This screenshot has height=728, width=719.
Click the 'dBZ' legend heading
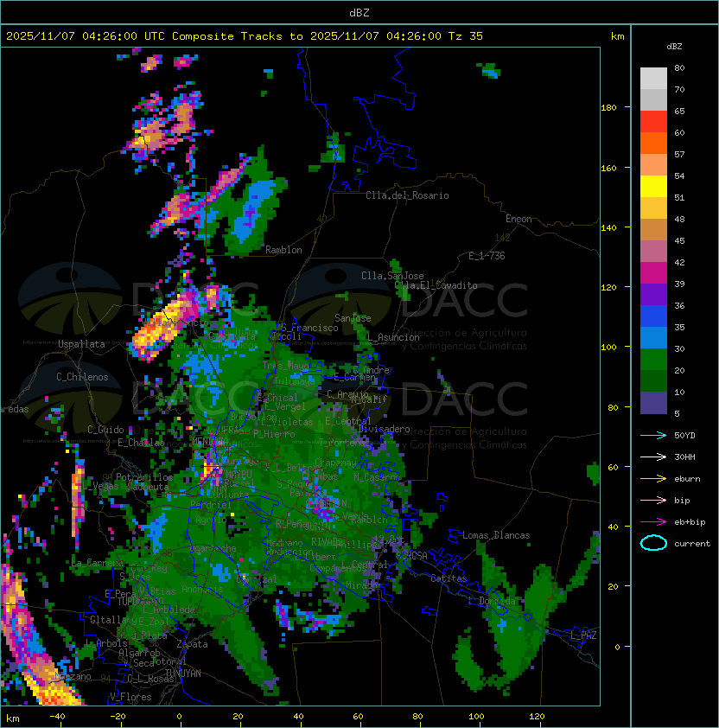[674, 47]
